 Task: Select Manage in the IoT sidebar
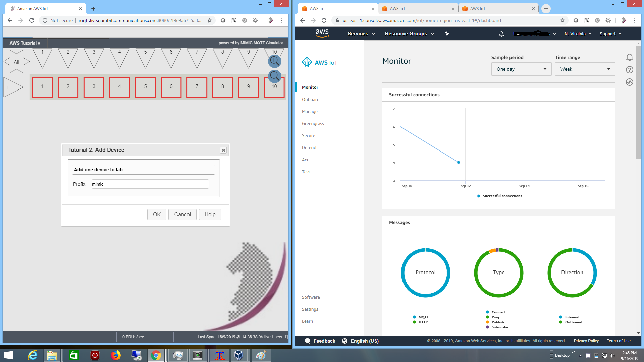pyautogui.click(x=310, y=111)
